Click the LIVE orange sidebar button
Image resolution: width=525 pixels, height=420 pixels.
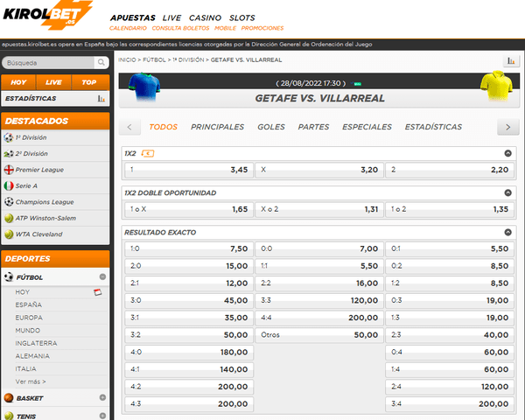53,82
